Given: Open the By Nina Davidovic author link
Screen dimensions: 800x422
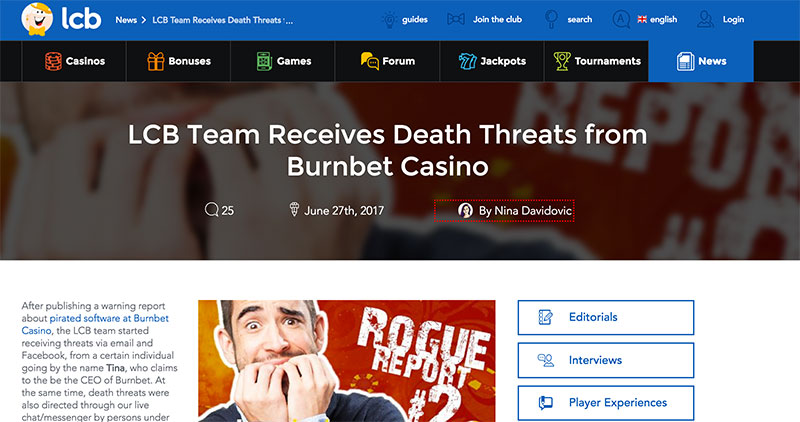Looking at the screenshot, I should tap(525, 210).
